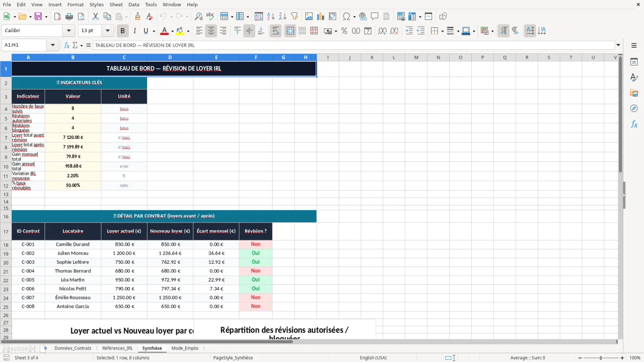Format the cell as date
Image resolution: width=644 pixels, height=362 pixels.
point(368,31)
